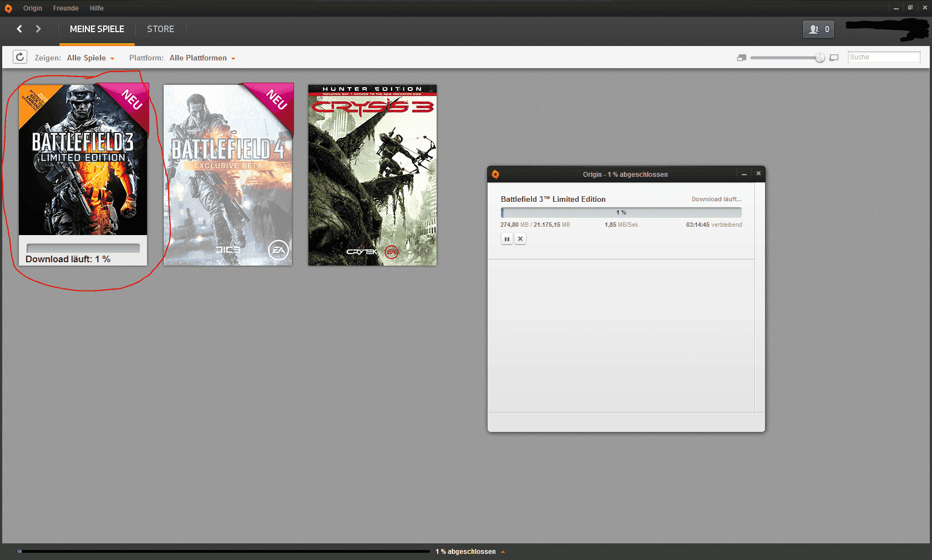Viewport: 932px width, 560px height.
Task: Minimize the main Origin window
Action: coord(896,8)
